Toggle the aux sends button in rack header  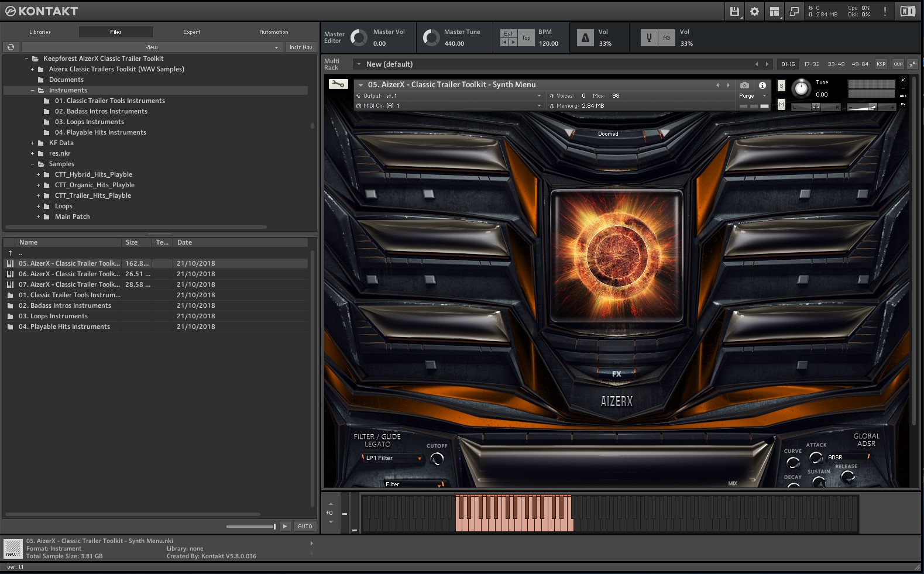[898, 64]
